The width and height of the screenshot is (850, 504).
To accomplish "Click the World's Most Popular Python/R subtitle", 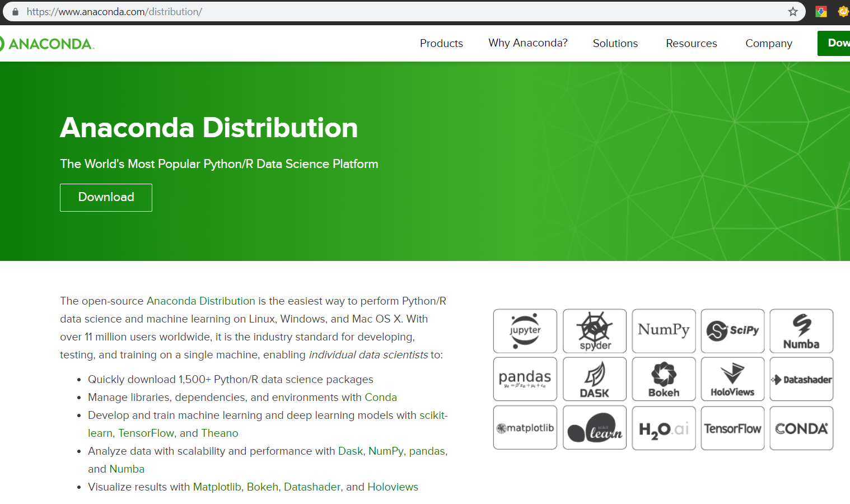I will click(x=219, y=164).
